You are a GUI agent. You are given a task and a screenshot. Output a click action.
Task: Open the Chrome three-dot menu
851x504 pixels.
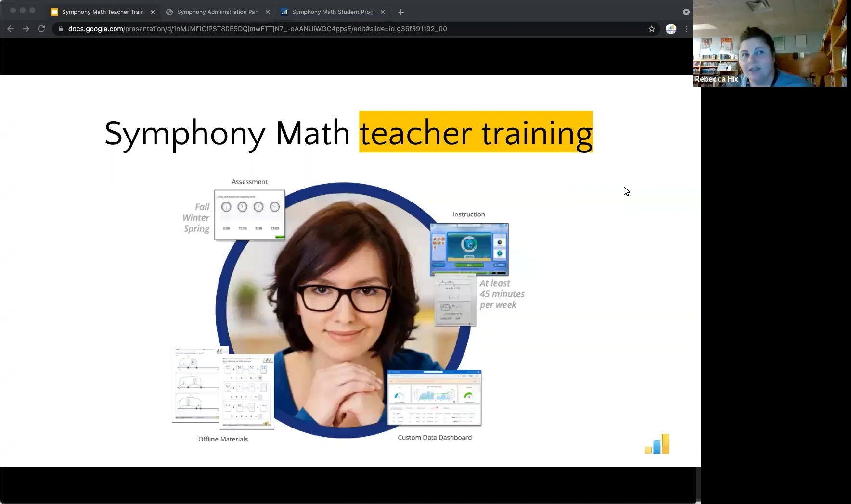[x=687, y=29]
